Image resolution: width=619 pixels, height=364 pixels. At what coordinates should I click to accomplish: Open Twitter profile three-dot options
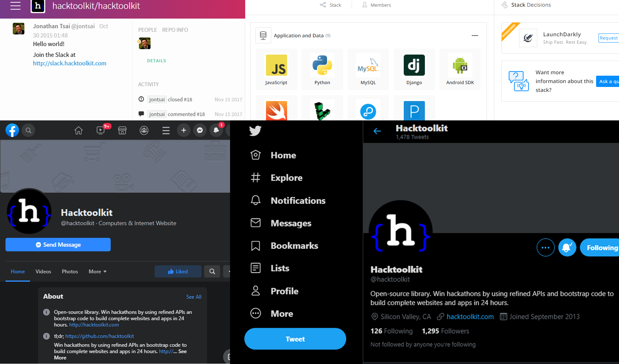click(545, 248)
